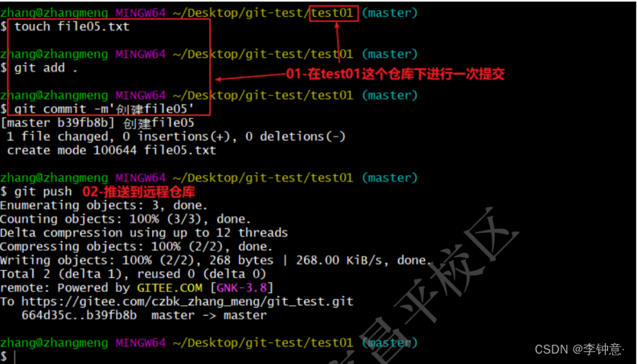
Task: Click the 'Delta compression using up to 12 threads' line
Action: pyautogui.click(x=144, y=232)
